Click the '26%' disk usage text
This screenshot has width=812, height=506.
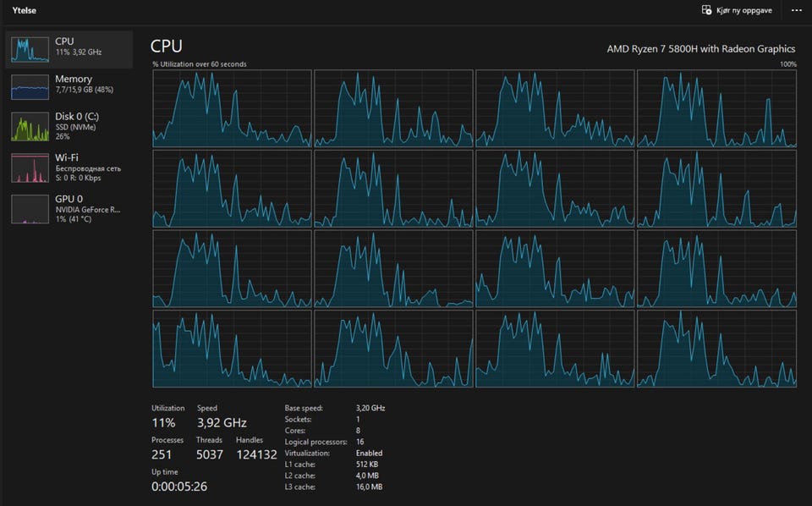tap(62, 137)
